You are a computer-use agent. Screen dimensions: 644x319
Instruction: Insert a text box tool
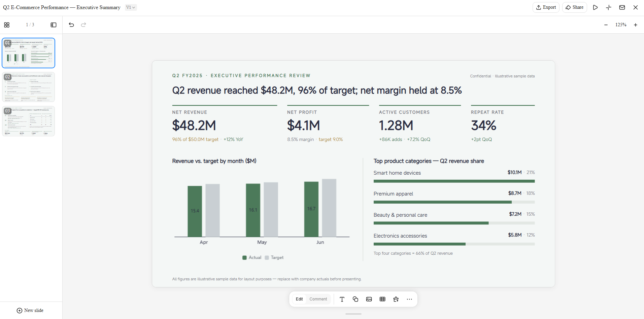click(342, 299)
